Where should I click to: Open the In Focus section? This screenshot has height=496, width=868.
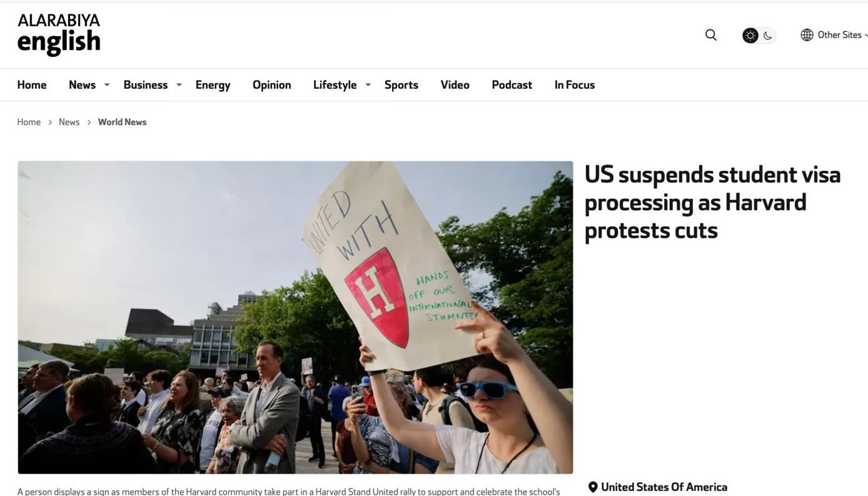pyautogui.click(x=574, y=85)
